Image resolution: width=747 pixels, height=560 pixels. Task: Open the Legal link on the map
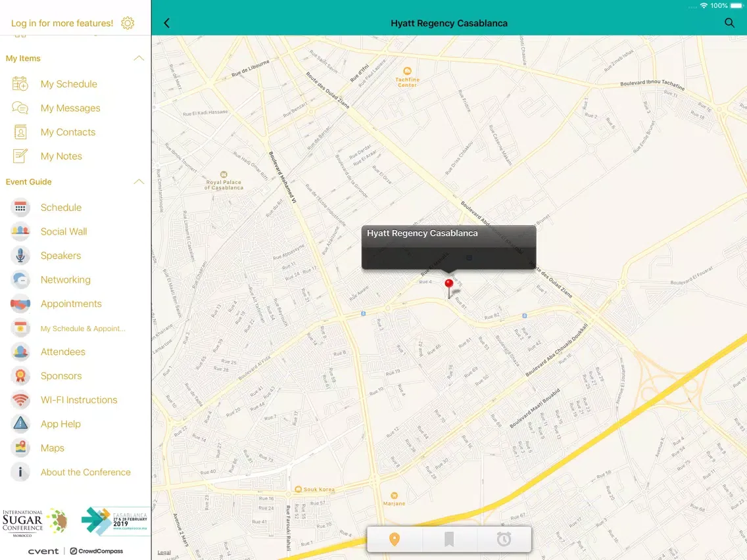(164, 552)
